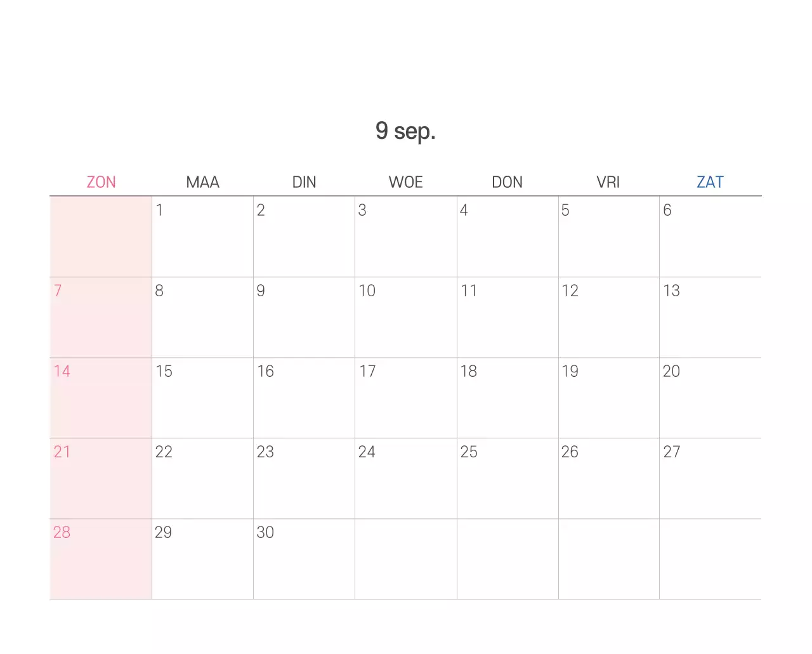Select Sunday 28 date cell
This screenshot has height=654, width=812.
point(101,559)
